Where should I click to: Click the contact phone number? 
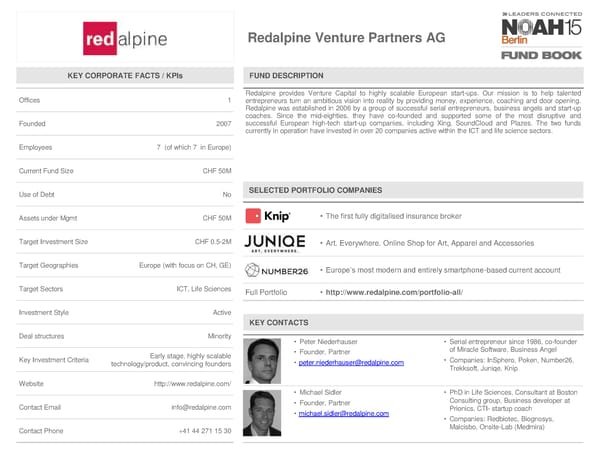(204, 430)
